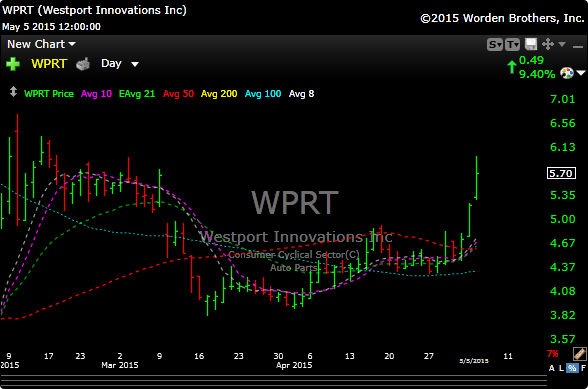This screenshot has height=389, width=588.
Task: Switch scale to Logarithmic with L
Action: point(561,368)
